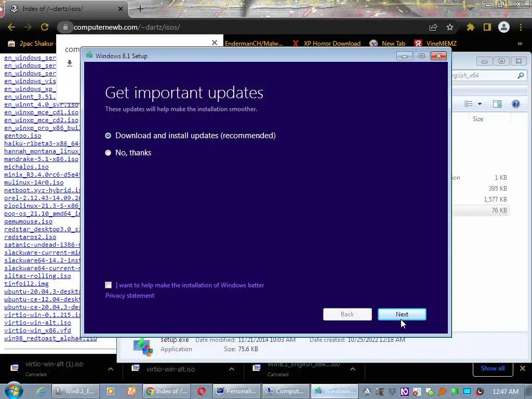Select Download and install updates radio button
Screen dimensions: 532x399
(x=108, y=136)
